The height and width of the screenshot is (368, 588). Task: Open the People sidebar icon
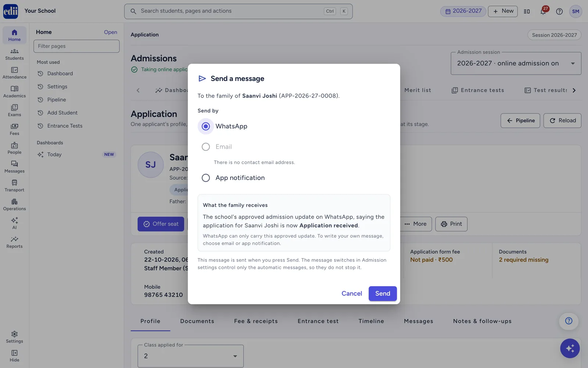pyautogui.click(x=14, y=148)
